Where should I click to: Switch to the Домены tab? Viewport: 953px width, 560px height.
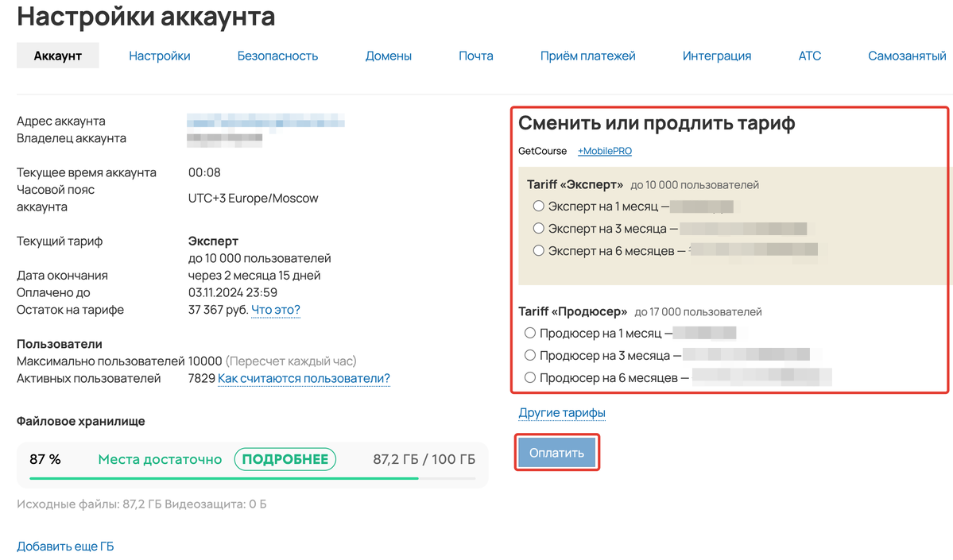(388, 55)
